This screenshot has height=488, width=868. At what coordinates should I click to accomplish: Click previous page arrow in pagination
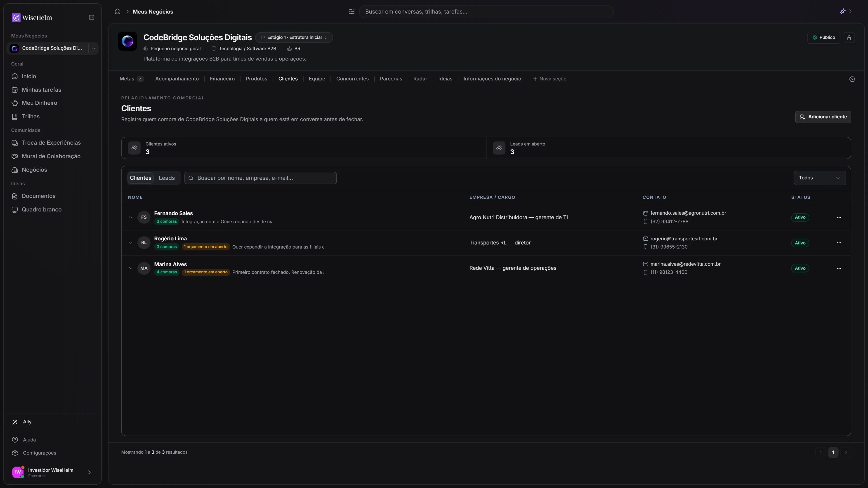click(x=821, y=452)
